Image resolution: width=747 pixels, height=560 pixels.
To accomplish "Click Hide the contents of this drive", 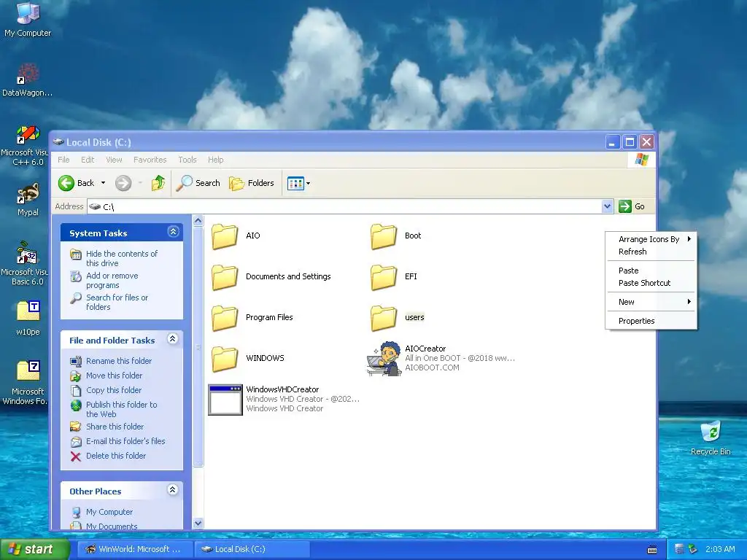I will (x=122, y=259).
